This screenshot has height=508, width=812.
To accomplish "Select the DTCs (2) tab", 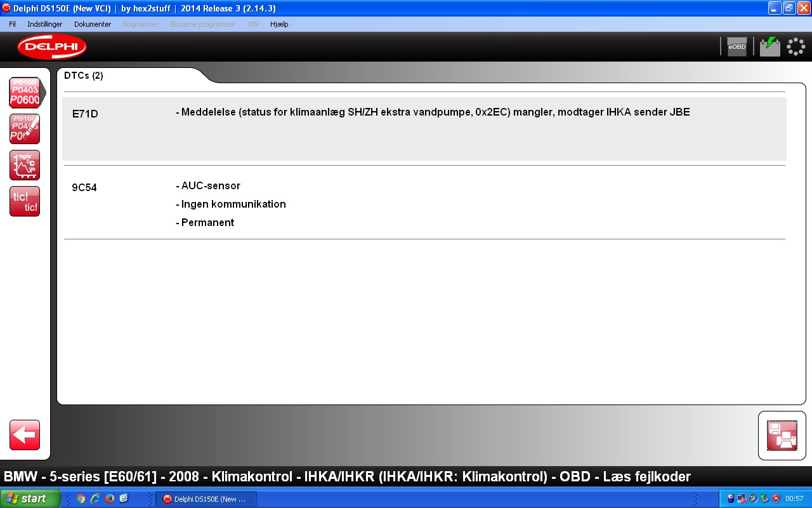I will tap(84, 76).
